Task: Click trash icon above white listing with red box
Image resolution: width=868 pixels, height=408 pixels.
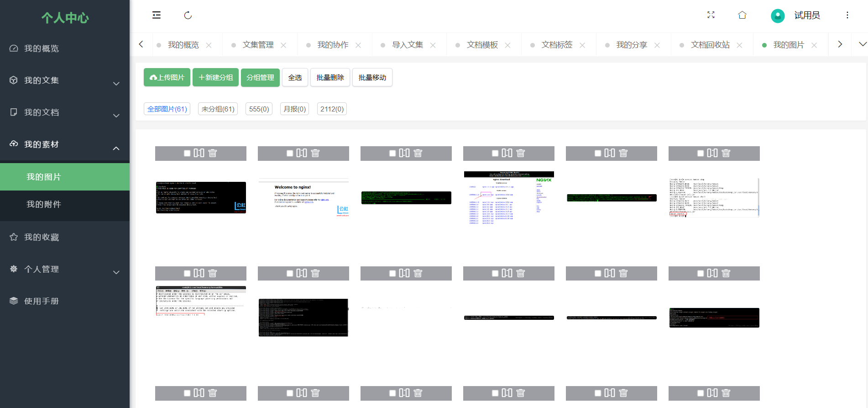Action: pyautogui.click(x=726, y=153)
